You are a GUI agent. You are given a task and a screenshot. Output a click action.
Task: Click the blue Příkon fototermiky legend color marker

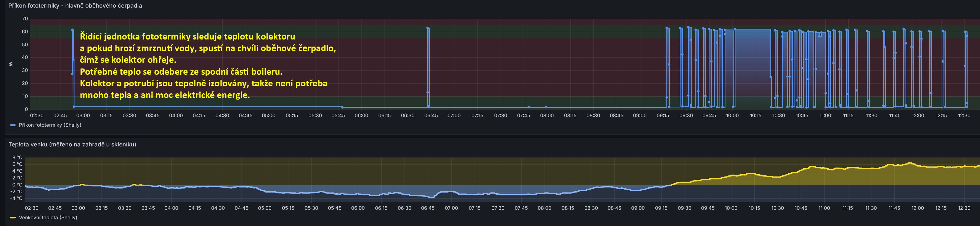tap(13, 125)
